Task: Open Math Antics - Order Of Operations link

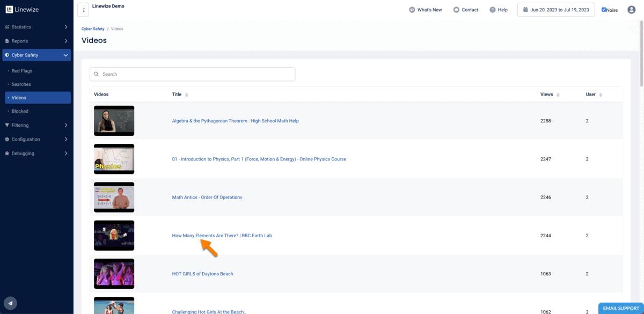Action: tap(207, 197)
